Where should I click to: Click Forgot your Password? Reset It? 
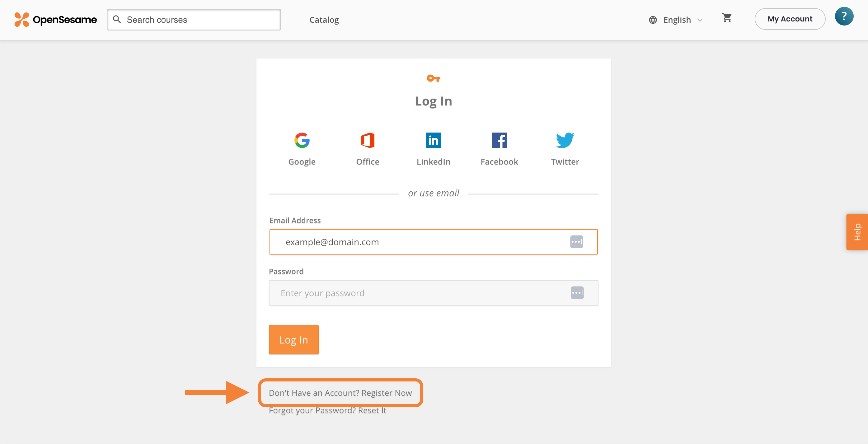(327, 410)
